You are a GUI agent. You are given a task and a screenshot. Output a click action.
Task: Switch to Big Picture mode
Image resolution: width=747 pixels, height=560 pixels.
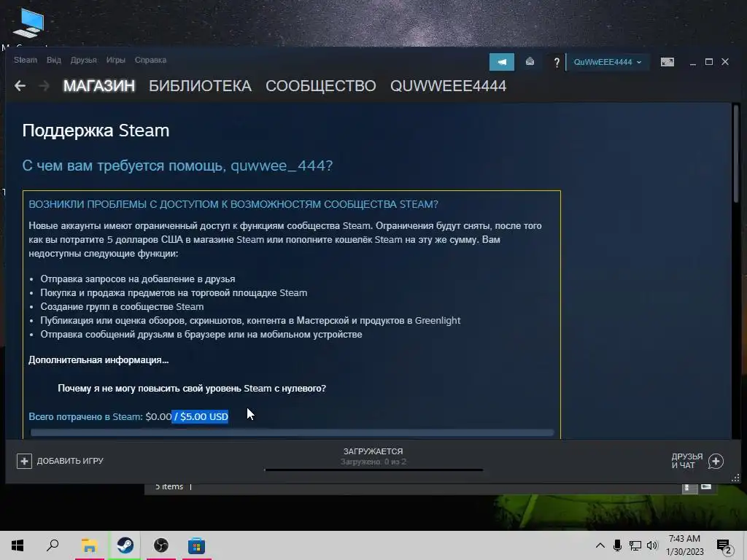[x=667, y=62]
